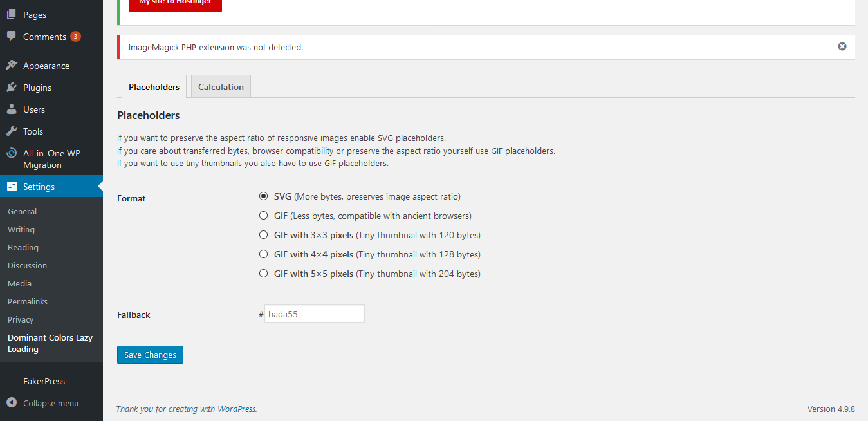The height and width of the screenshot is (421, 868).
Task: Click the Format field label
Action: coord(131,198)
